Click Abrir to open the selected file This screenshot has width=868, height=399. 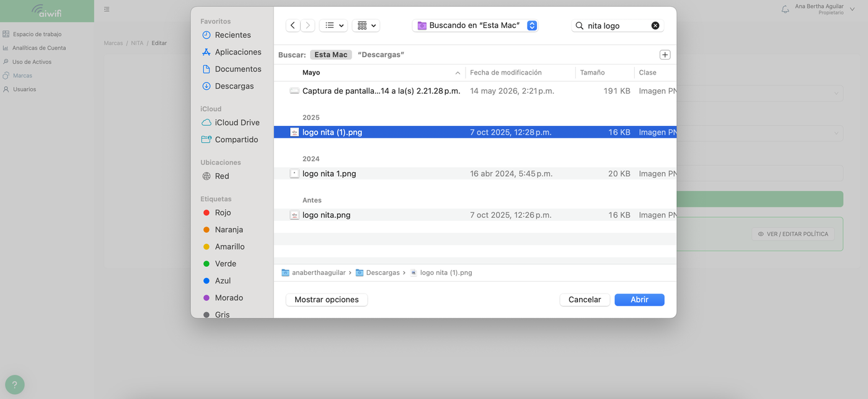(639, 300)
